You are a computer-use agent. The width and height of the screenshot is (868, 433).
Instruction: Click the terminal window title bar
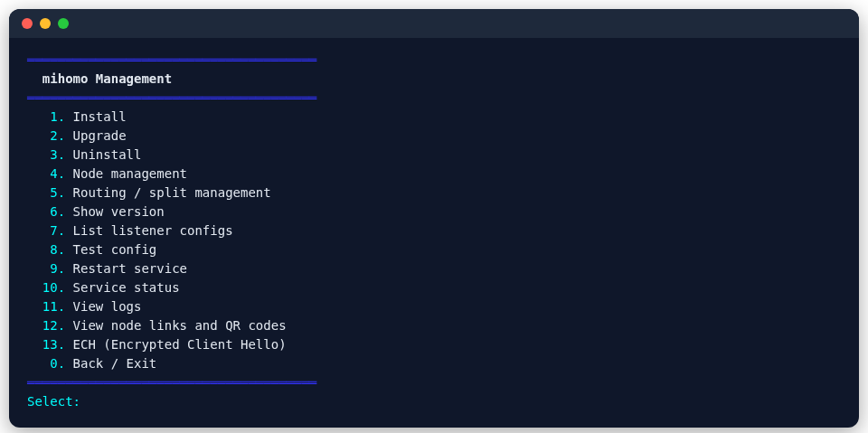click(434, 24)
